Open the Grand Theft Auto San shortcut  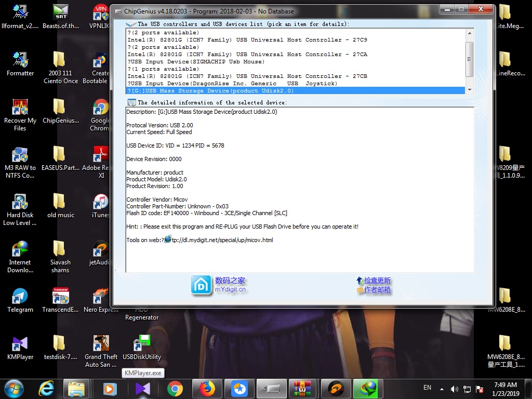(101, 351)
